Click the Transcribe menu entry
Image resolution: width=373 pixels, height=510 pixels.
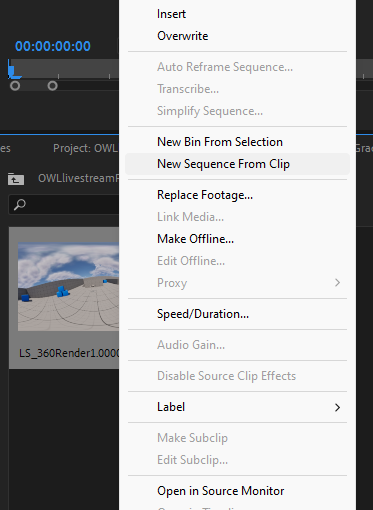(188, 89)
